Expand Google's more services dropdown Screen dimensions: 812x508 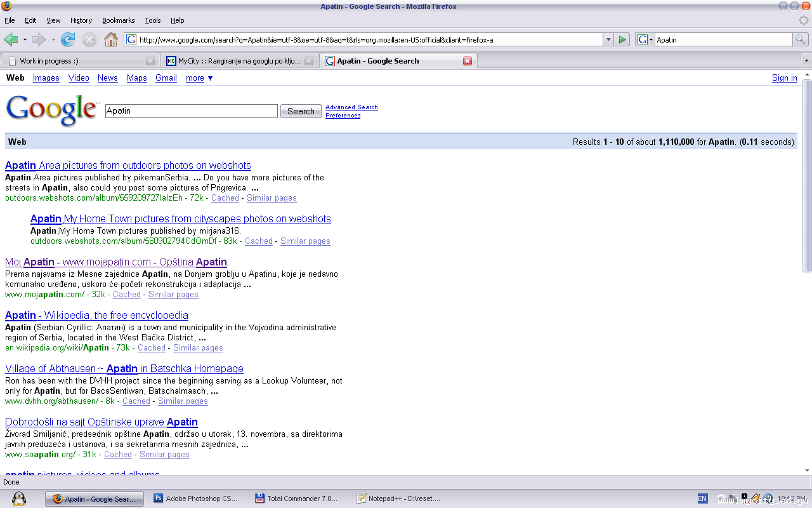click(x=199, y=78)
